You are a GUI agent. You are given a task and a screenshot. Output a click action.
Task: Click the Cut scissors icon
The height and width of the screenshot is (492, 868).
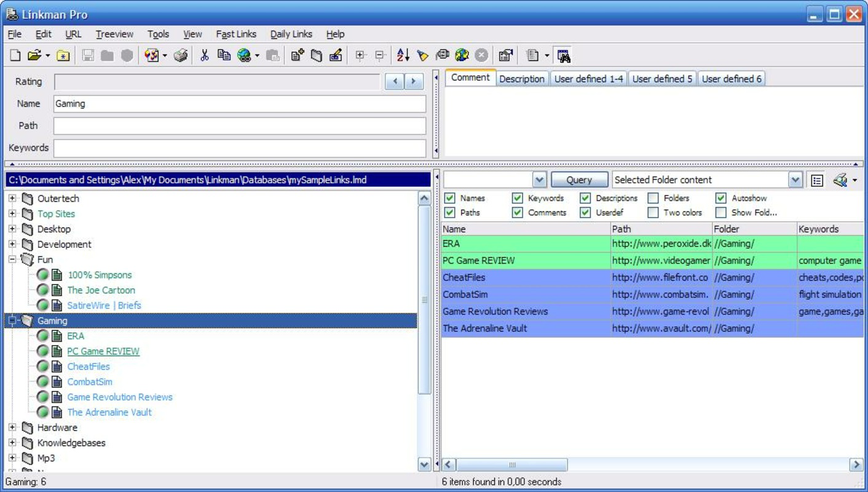[x=205, y=55]
